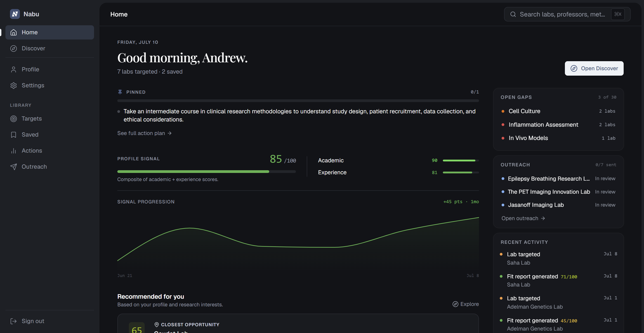Click the 0/7 sent counter

606,165
